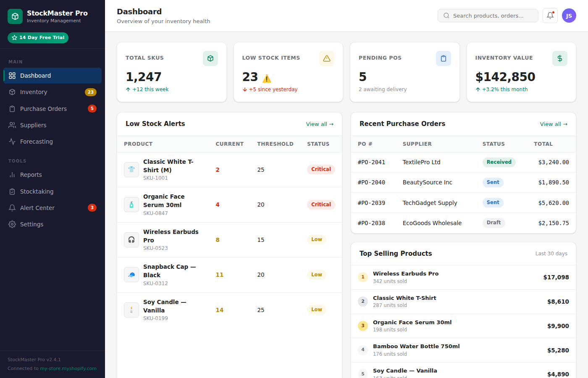Select the Critical status for Organic Face Serum
The height and width of the screenshot is (378, 588).
[321, 205]
